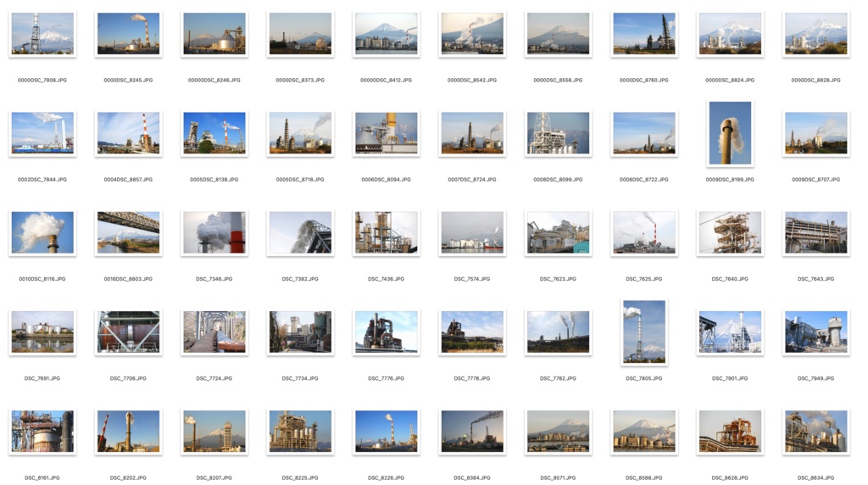This screenshot has width=868, height=485.
Task: Click the 0009DSC_8707.JPG image thumbnail
Action: click(x=816, y=133)
